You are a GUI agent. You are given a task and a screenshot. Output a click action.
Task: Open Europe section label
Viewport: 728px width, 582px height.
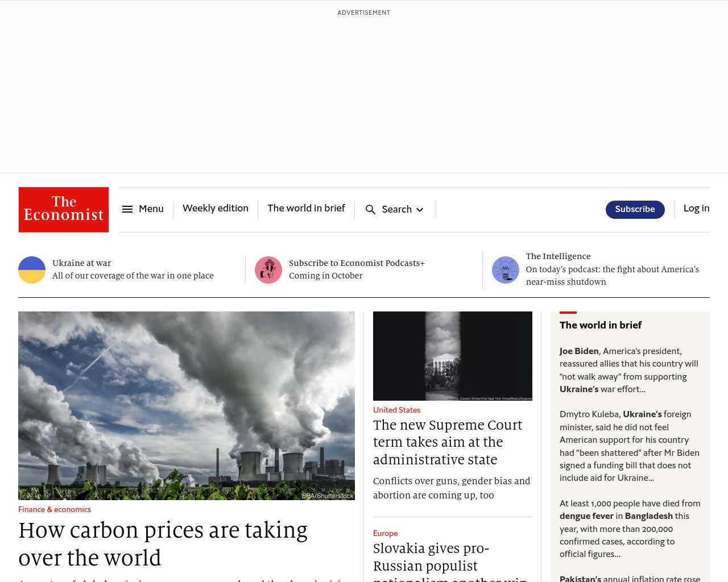(x=385, y=534)
